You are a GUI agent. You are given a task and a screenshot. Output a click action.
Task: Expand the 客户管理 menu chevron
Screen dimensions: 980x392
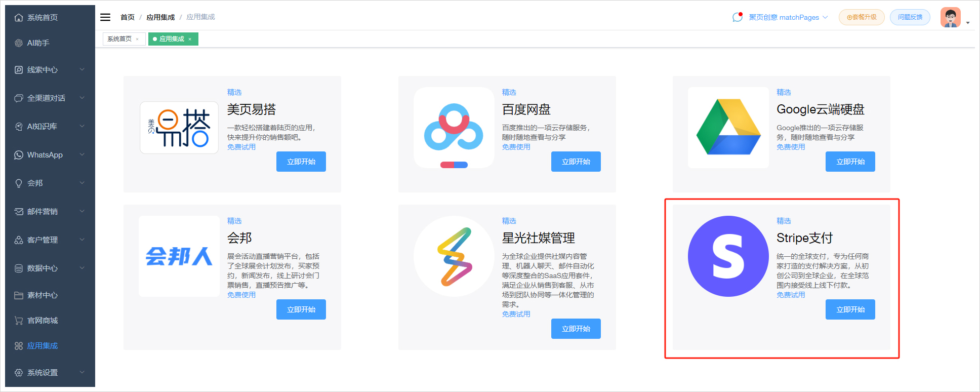coord(82,240)
